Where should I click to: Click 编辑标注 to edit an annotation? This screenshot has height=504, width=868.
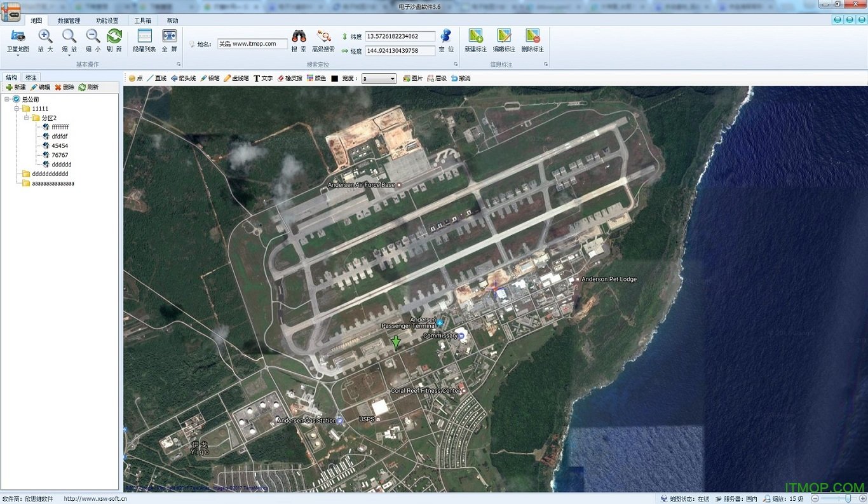[x=504, y=41]
